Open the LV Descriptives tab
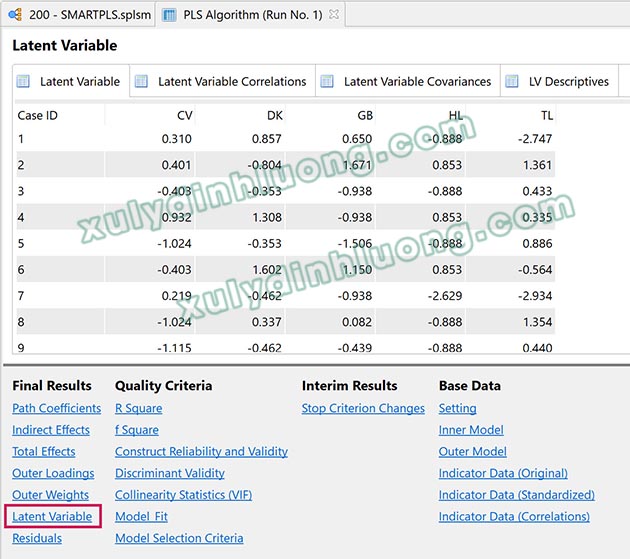 (559, 81)
